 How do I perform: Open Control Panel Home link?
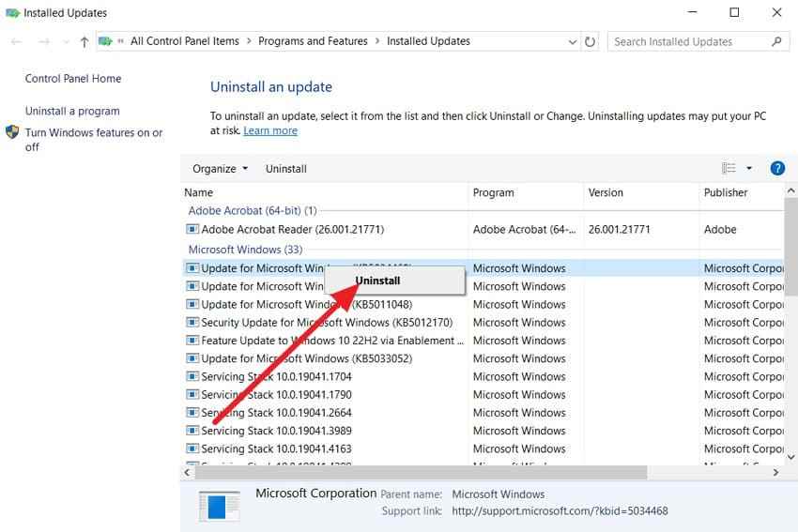tap(73, 78)
